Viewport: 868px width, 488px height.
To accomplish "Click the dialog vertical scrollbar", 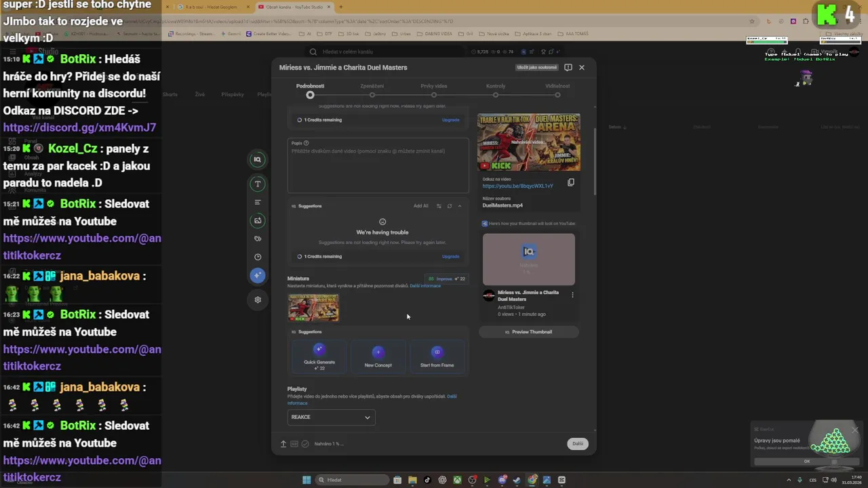I will pyautogui.click(x=595, y=163).
